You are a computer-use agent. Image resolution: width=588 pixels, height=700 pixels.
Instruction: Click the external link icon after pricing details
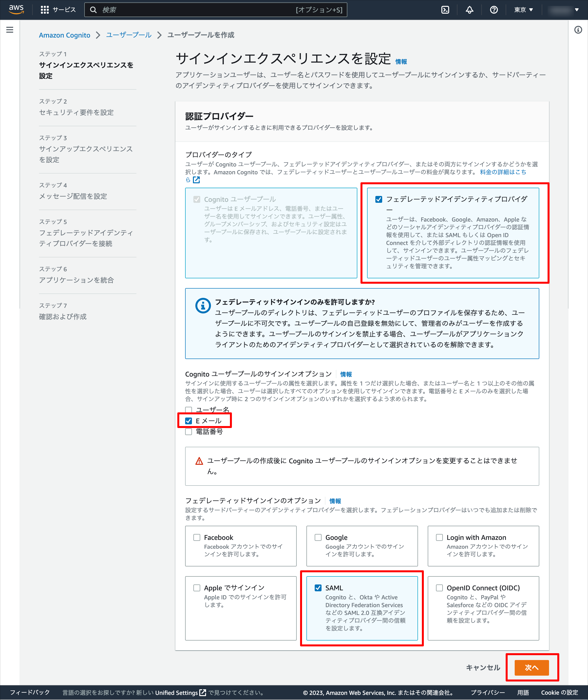(196, 180)
